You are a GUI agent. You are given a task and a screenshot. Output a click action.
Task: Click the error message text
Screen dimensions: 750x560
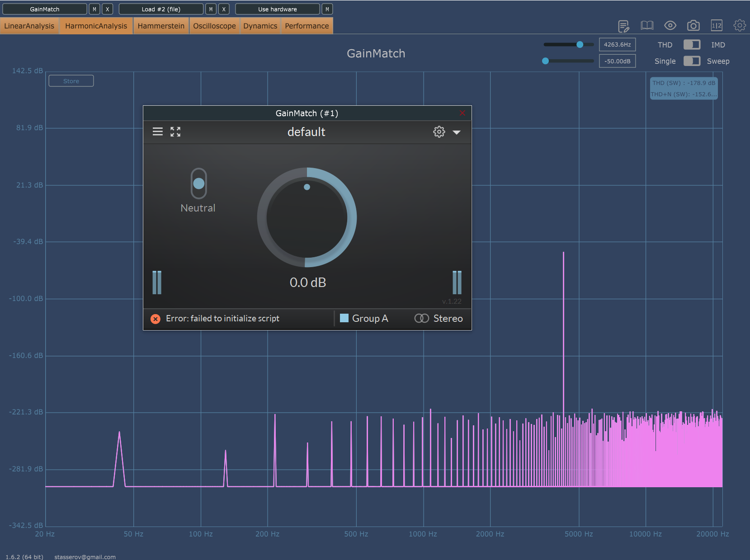222,319
